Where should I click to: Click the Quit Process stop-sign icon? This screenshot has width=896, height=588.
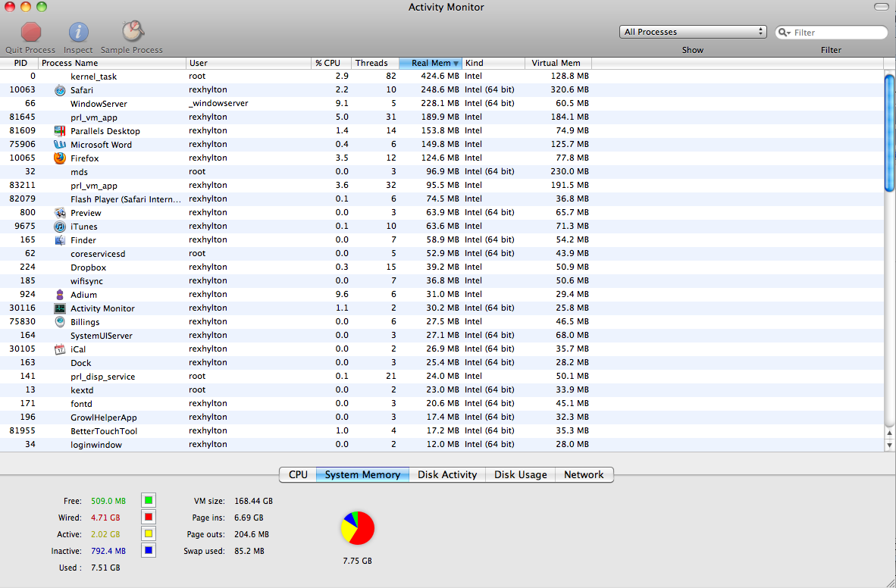[x=31, y=32]
